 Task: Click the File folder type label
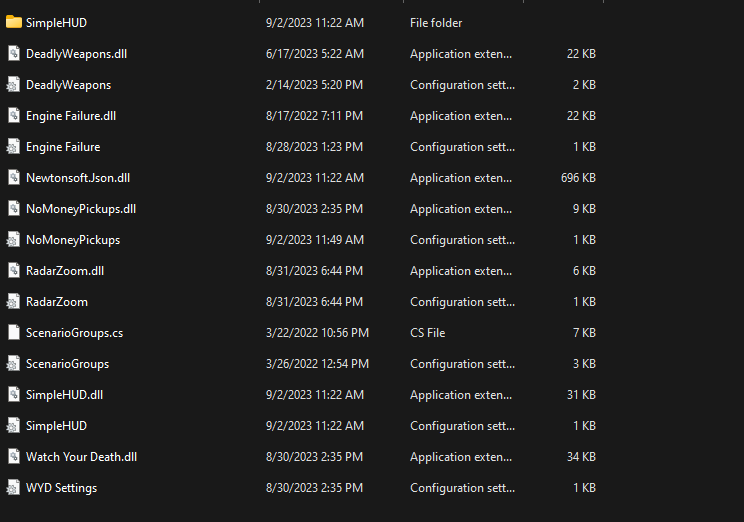point(436,23)
